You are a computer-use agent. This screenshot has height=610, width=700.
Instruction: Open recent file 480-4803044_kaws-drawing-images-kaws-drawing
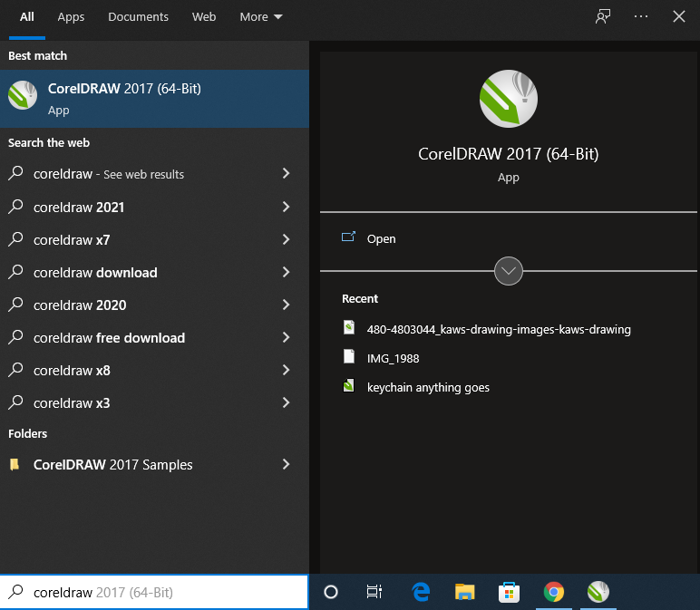pos(499,329)
